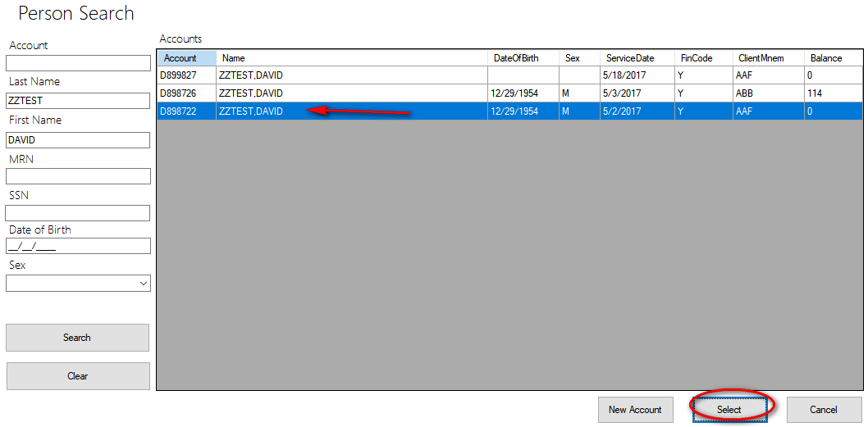Sort by ServiceDate column header

pyautogui.click(x=636, y=58)
